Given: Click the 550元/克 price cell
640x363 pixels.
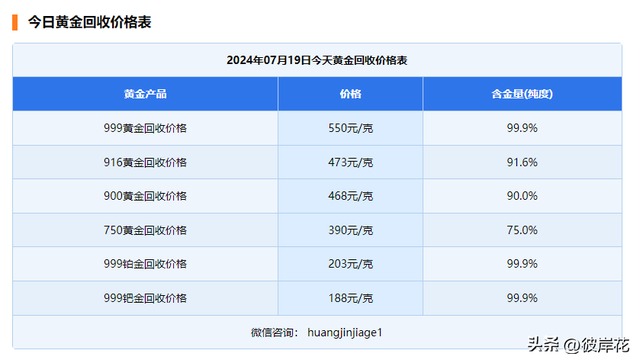Looking at the screenshot, I should (x=351, y=128).
